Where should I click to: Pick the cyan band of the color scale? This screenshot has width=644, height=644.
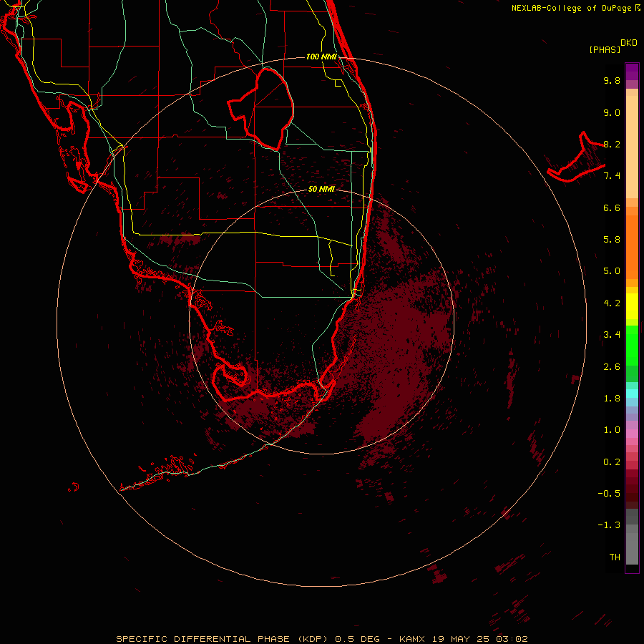coord(632,394)
